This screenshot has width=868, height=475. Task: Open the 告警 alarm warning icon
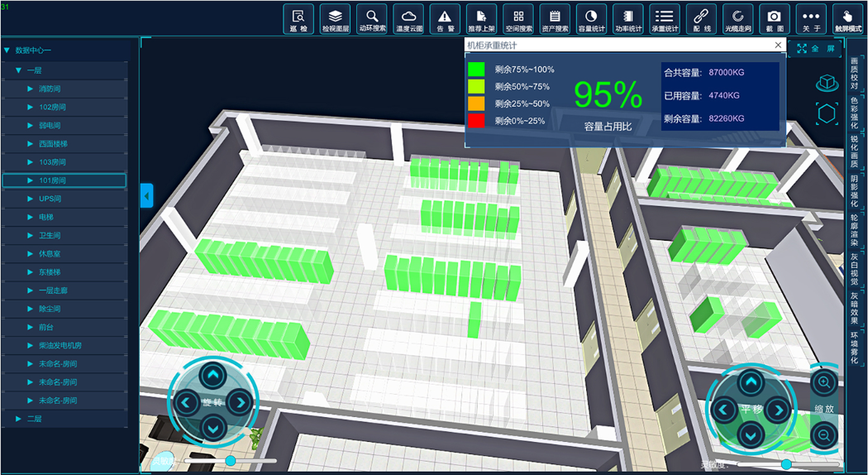click(x=445, y=19)
